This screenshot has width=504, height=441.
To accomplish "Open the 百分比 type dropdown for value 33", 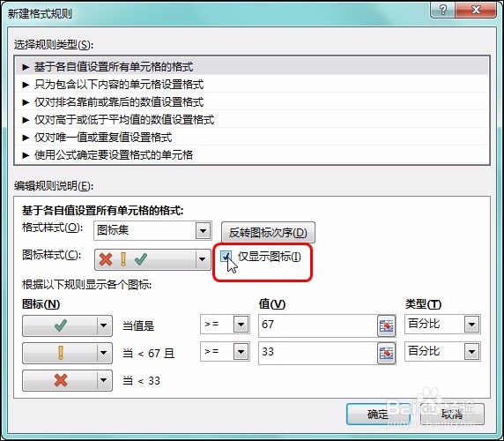I will [x=471, y=352].
